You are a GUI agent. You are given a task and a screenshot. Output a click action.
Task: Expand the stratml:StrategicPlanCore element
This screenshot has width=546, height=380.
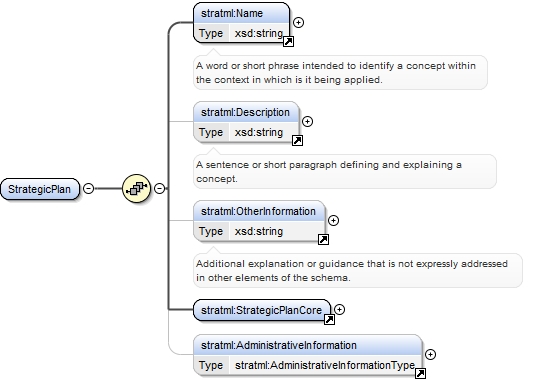click(x=340, y=309)
